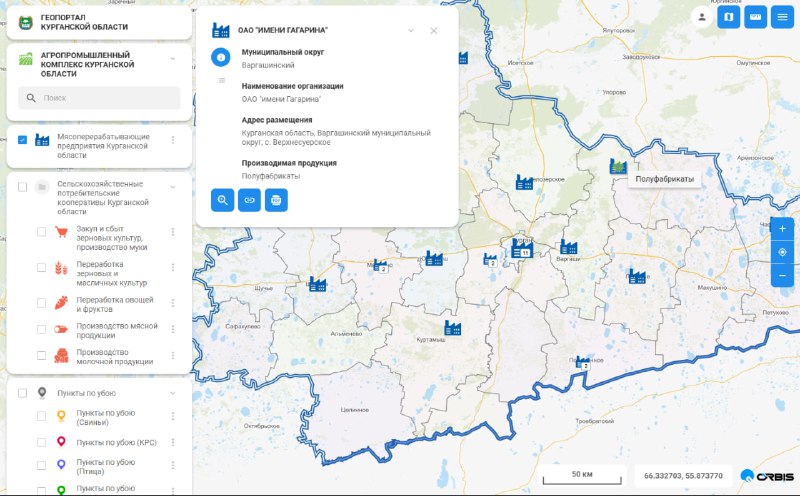Collapse the ОАО Имени Гагарина card chevron
The height and width of the screenshot is (496, 800).
coord(410,30)
